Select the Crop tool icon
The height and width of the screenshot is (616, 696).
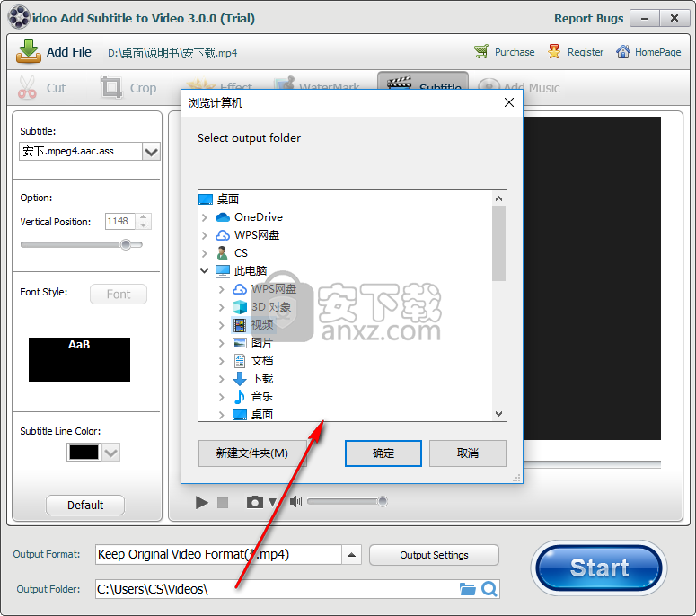111,87
